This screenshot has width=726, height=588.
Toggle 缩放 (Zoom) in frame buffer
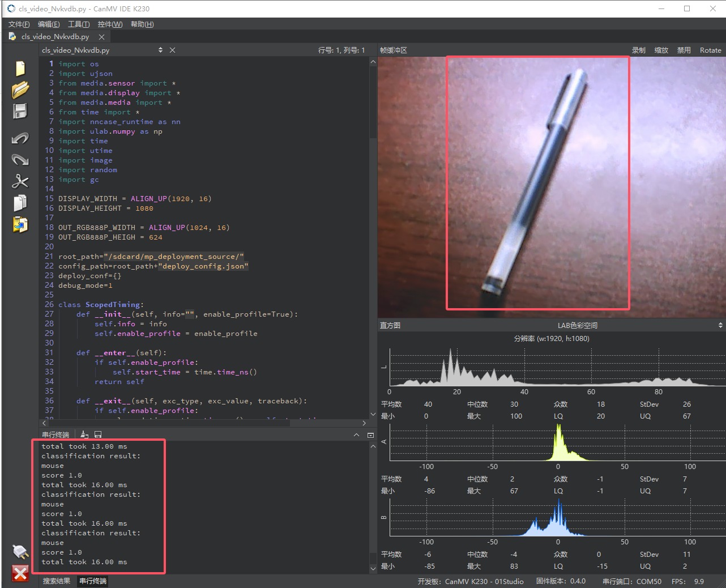coord(661,50)
